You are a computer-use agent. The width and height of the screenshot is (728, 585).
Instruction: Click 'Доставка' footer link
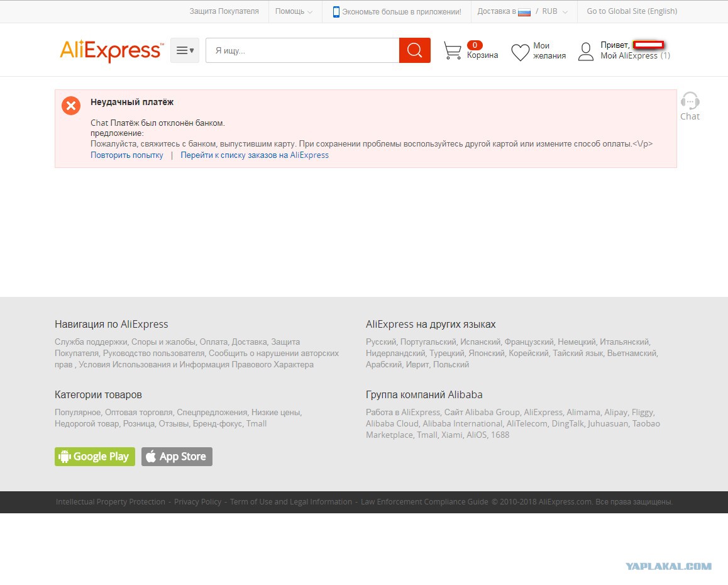coord(250,342)
